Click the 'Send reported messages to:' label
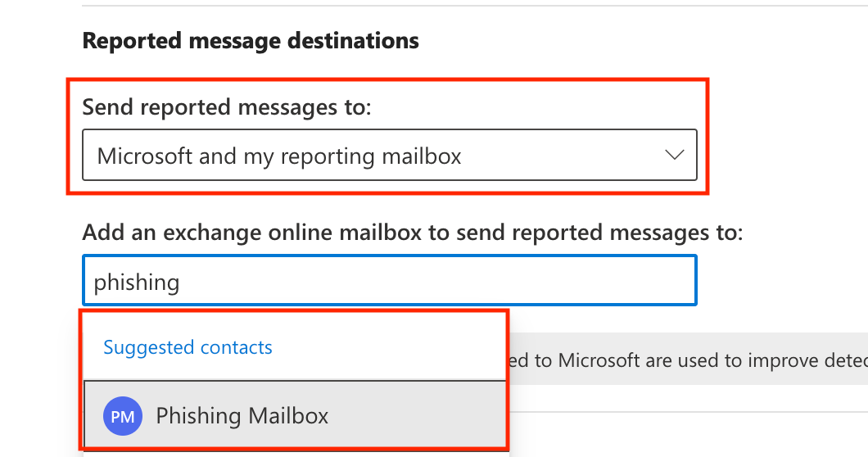Image resolution: width=868 pixels, height=457 pixels. [x=227, y=106]
